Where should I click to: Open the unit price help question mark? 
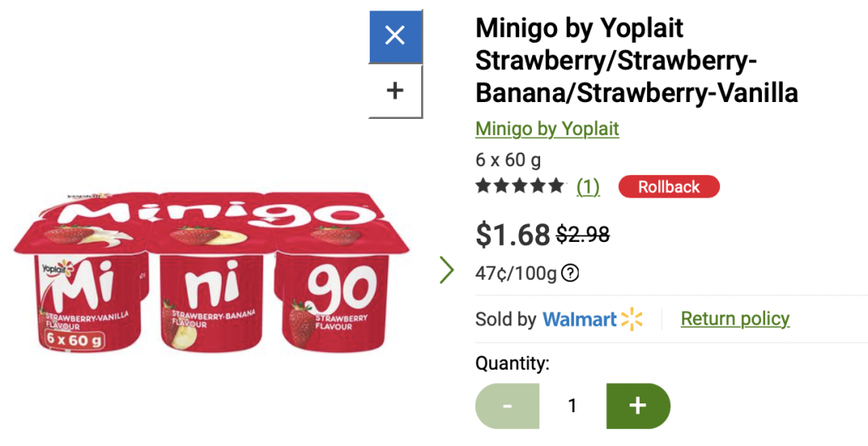click(570, 273)
